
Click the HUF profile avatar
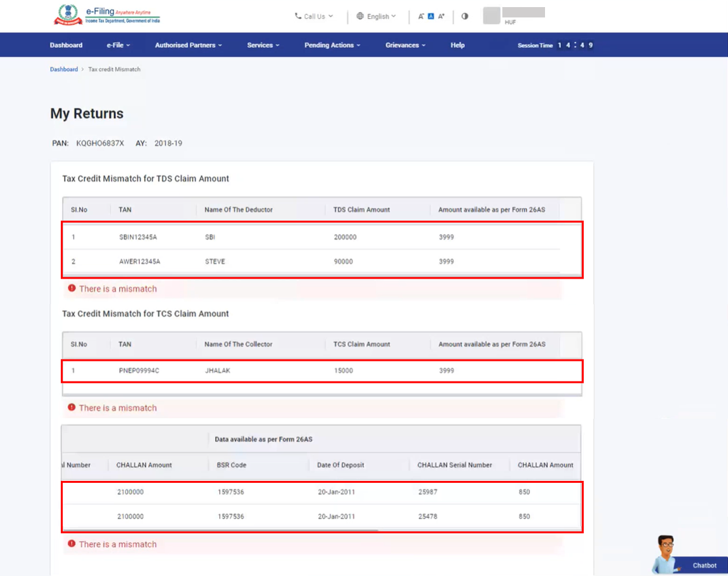tap(491, 16)
